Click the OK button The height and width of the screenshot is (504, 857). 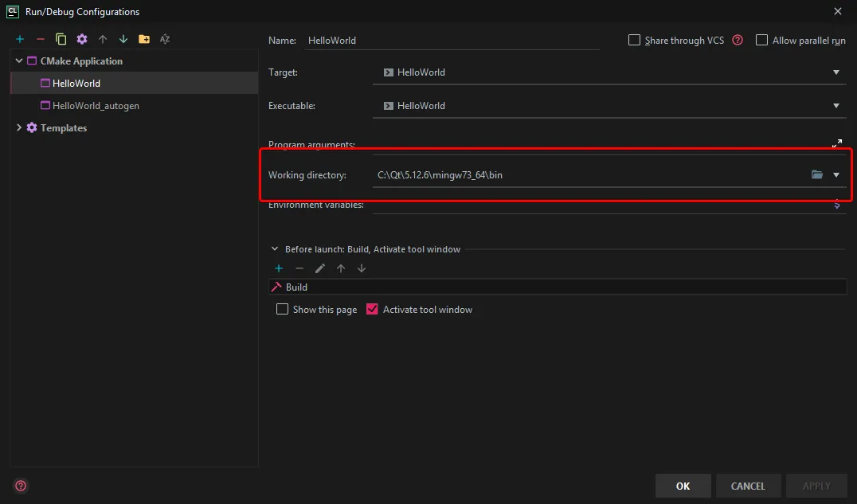683,486
